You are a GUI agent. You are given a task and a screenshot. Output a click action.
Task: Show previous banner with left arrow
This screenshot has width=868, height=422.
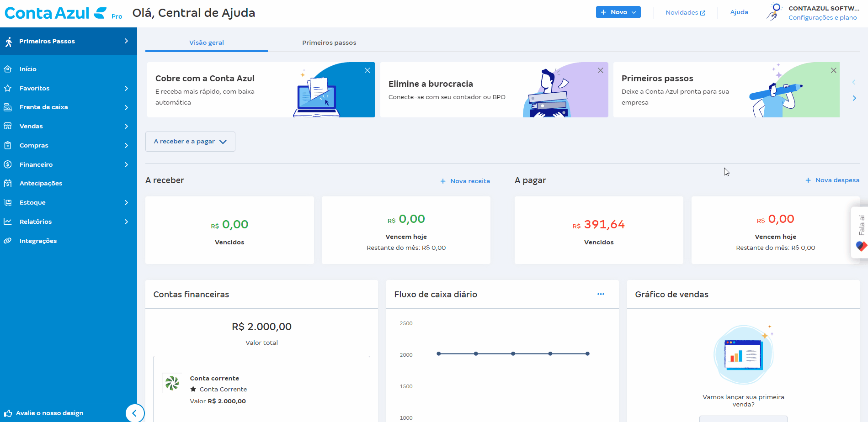click(854, 82)
